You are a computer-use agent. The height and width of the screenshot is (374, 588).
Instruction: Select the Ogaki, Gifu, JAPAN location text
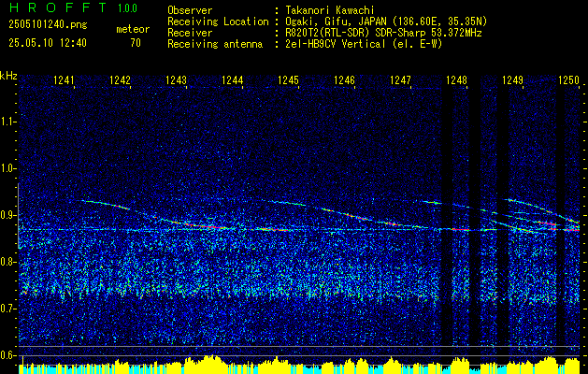point(386,22)
